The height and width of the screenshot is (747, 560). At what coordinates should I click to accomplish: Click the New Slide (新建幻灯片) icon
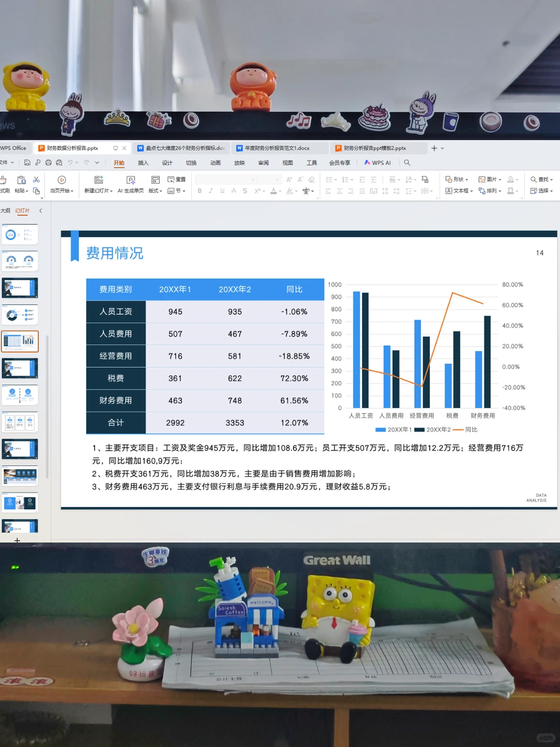click(99, 179)
